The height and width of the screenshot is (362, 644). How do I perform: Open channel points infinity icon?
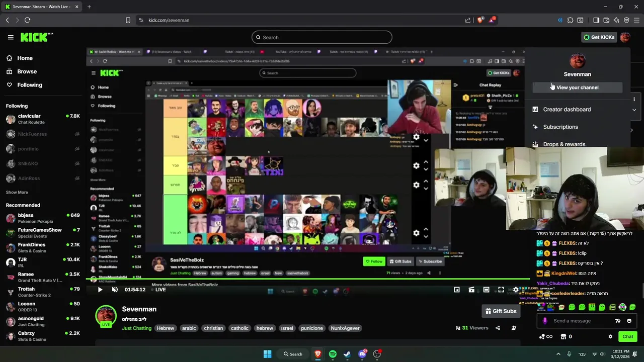pyautogui.click(x=545, y=336)
